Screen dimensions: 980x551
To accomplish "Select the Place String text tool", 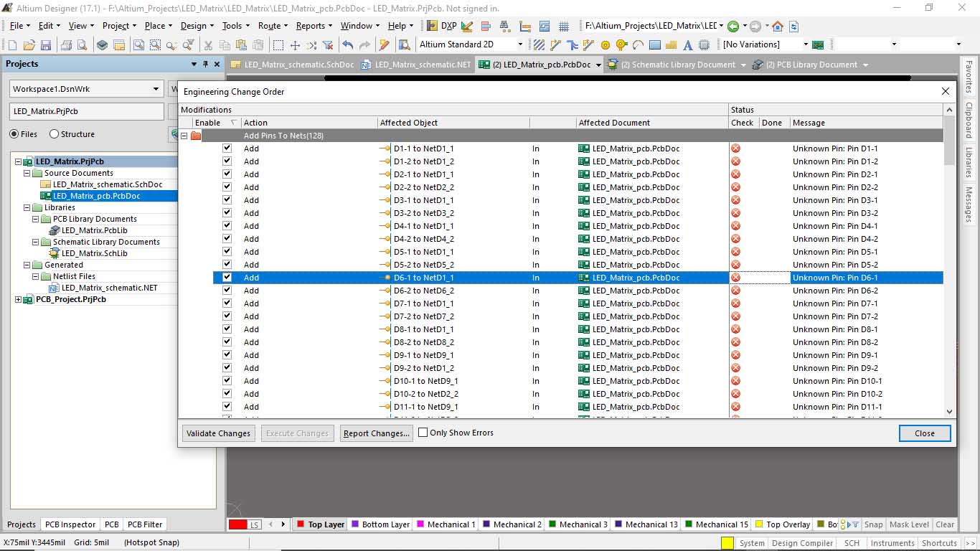I will [688, 44].
